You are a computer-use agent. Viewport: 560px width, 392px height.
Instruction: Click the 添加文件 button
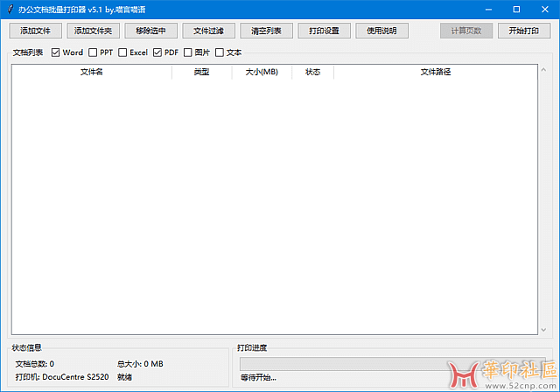[x=35, y=31]
